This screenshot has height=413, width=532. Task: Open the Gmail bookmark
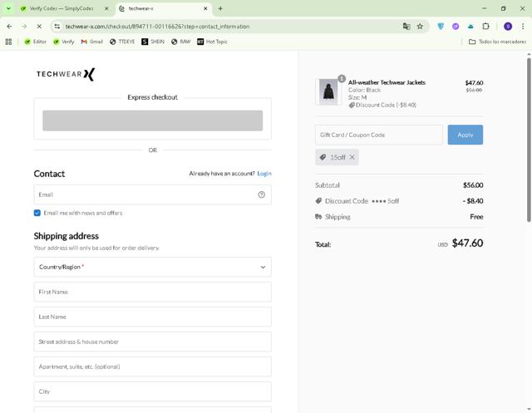[92, 42]
